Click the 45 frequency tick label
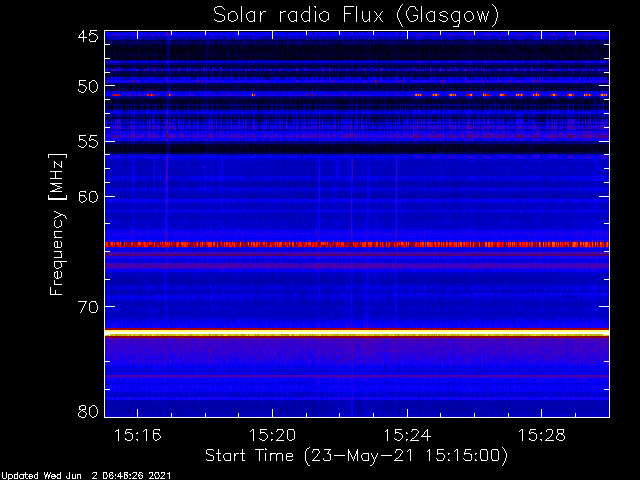Viewport: 640px width, 480px height. click(x=88, y=36)
